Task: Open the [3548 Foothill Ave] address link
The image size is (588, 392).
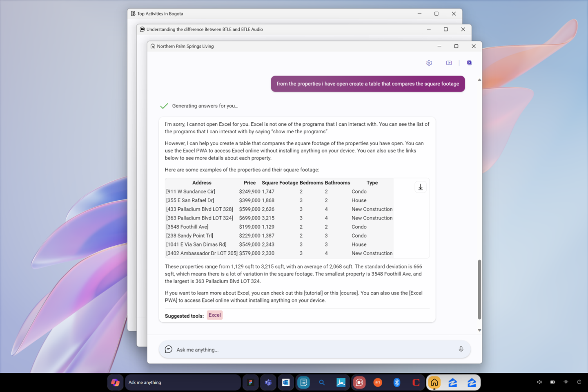Action: coord(187,227)
